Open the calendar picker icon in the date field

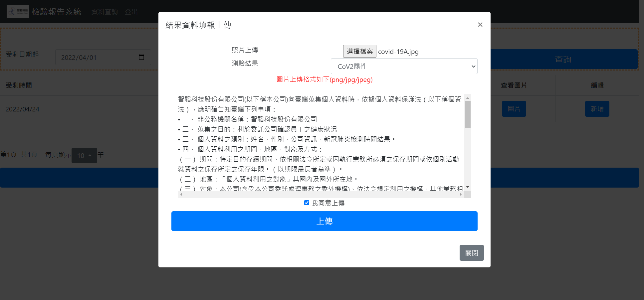[141, 57]
